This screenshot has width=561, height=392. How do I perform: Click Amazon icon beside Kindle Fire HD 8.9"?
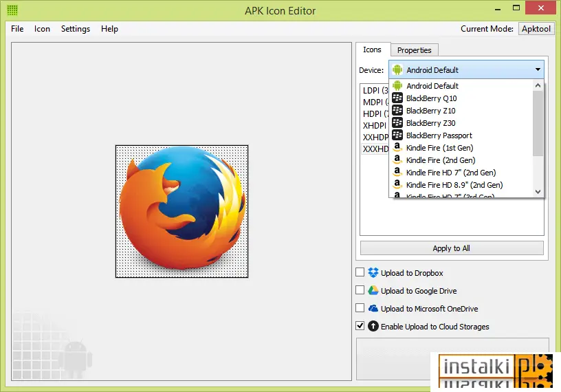(397, 184)
